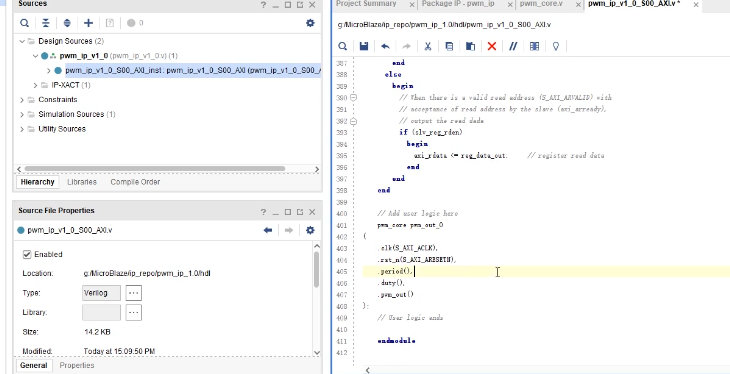Viewport: 730px width, 374px height.
Task: Click Source File Properties vertical scrollbar
Action: point(317,269)
